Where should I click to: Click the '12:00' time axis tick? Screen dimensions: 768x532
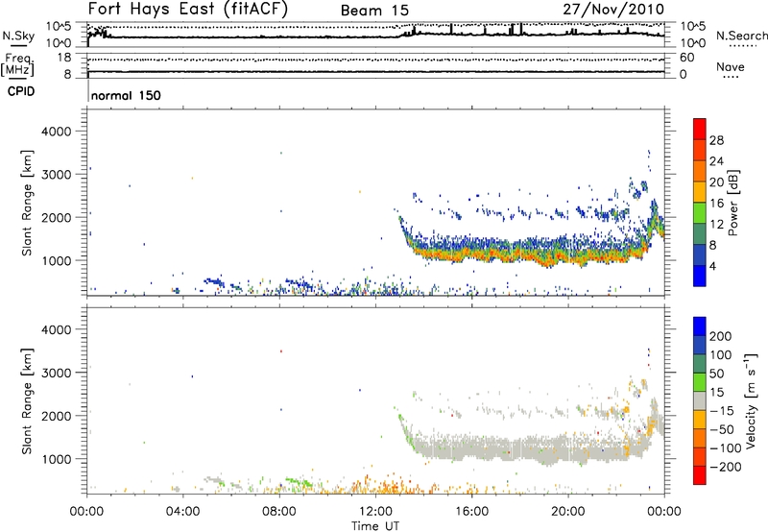click(375, 512)
